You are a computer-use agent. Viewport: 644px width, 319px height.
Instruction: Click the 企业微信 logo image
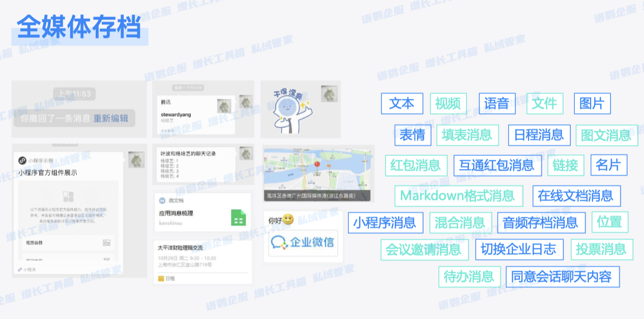tap(303, 242)
